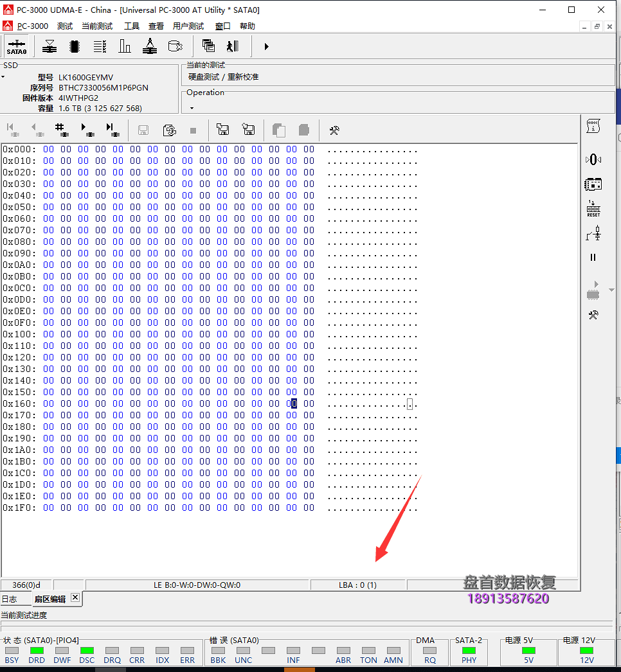The height and width of the screenshot is (672, 621).
Task: Open the 查看 menu
Action: [x=156, y=26]
